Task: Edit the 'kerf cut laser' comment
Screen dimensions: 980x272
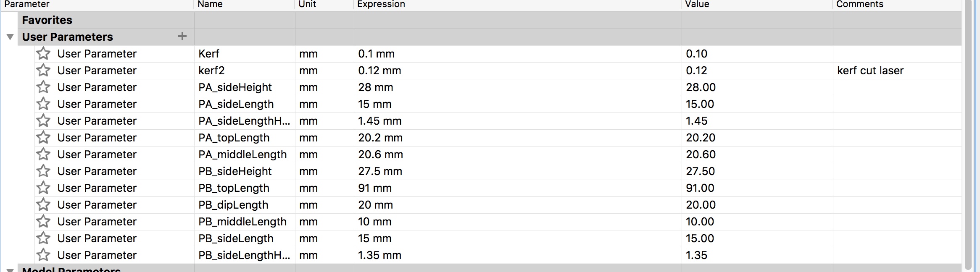Action: point(870,71)
